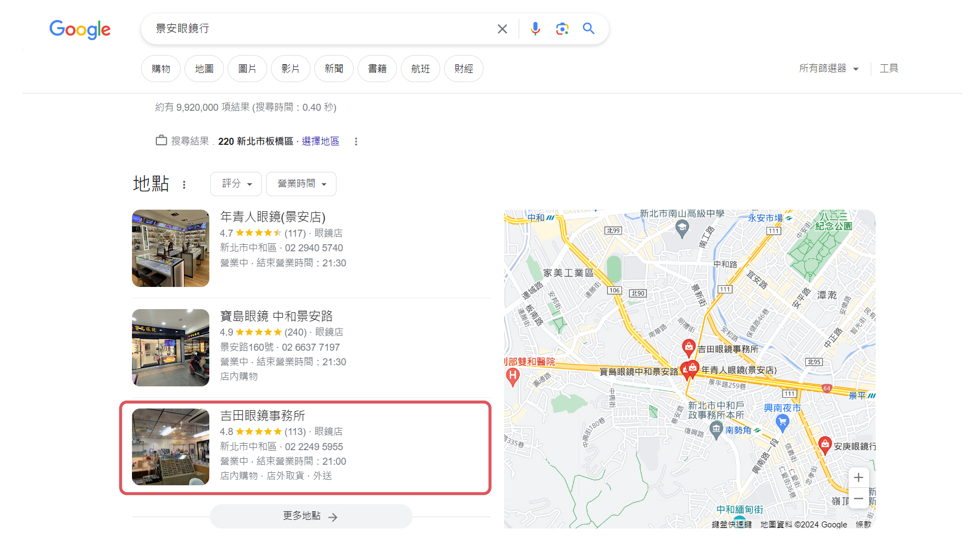Click the phone number 02 2940 5740
Screen dimensions: 980x542
tap(314, 248)
